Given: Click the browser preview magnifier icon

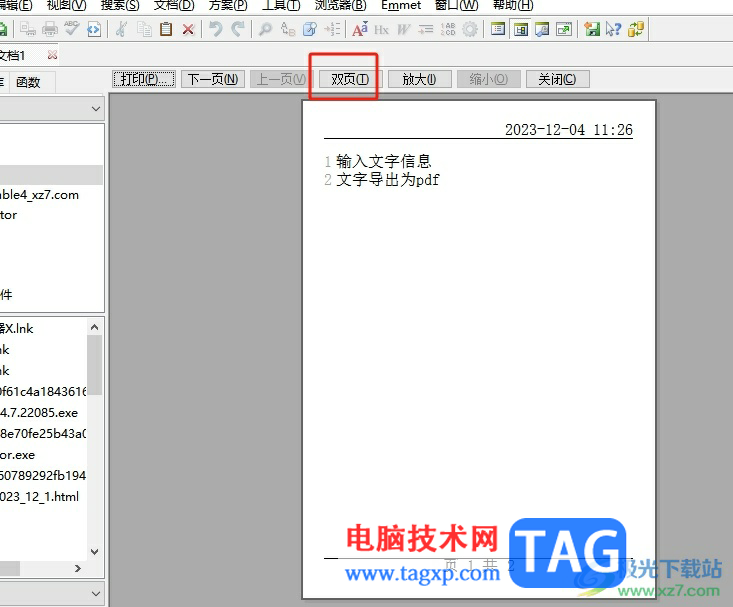Looking at the screenshot, I should click(542, 29).
